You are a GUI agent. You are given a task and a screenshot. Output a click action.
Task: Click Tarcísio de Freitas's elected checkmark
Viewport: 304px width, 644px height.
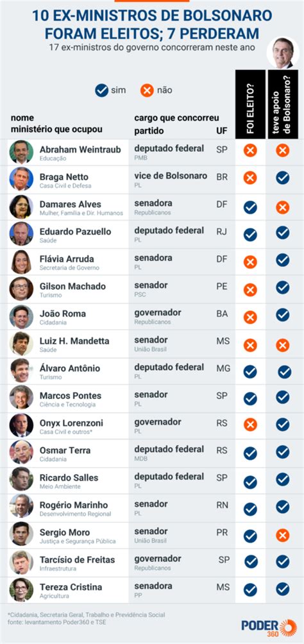point(251,561)
